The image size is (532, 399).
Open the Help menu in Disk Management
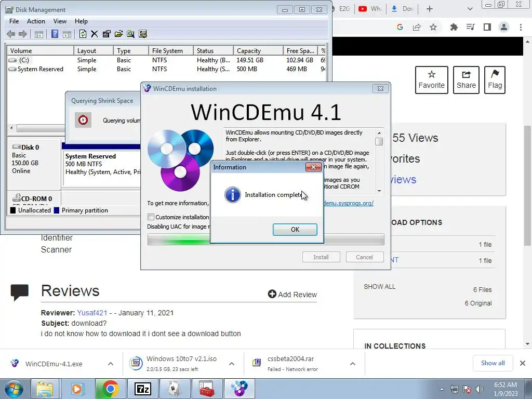(81, 21)
